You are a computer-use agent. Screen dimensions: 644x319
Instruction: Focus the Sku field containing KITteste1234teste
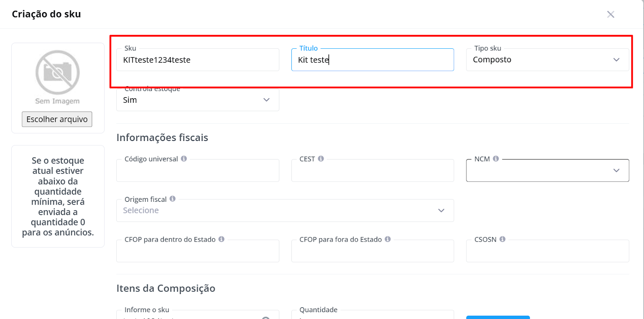[x=198, y=60]
